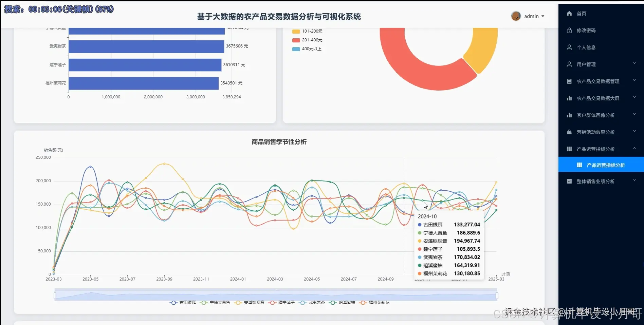This screenshot has height=325, width=644.
Task: Toggle the 101-200元 donut legend
Action: pos(307,31)
